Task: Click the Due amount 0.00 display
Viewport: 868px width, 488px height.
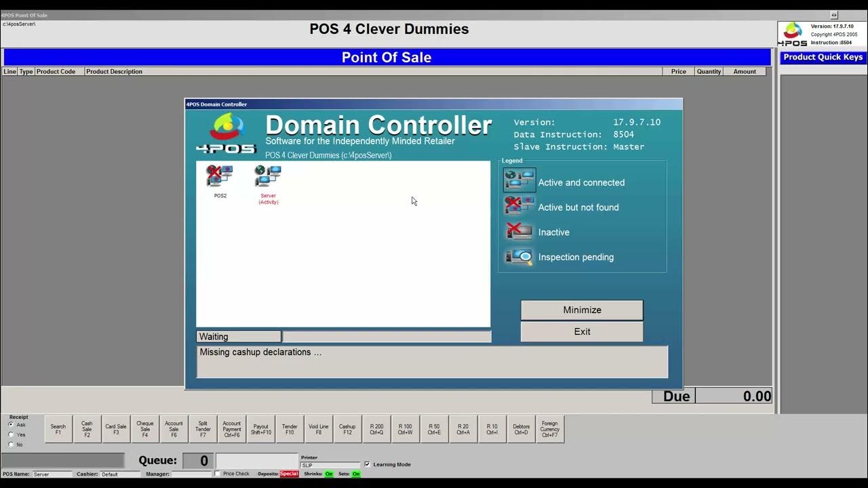Action: point(734,396)
